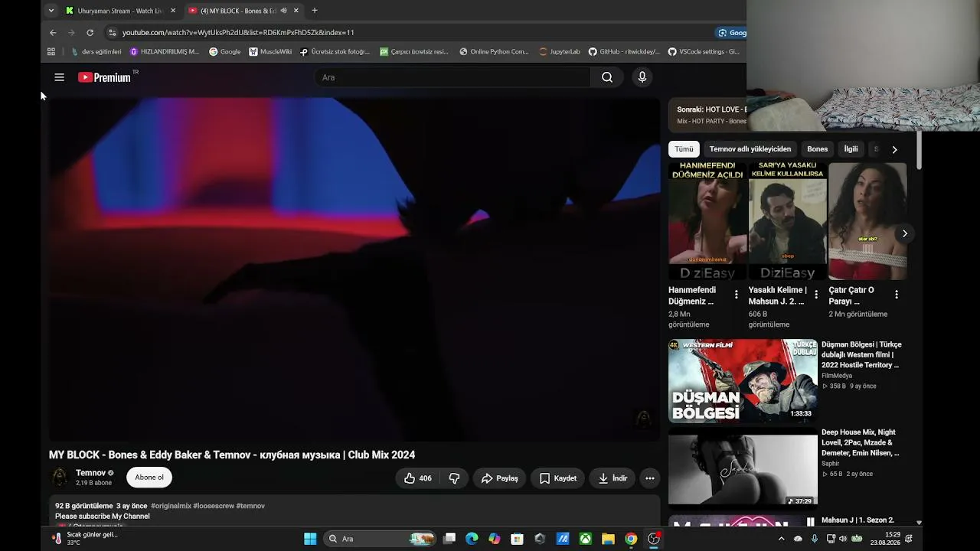Open options for Hanımefendi Düğmeniz short
Screen dimensions: 980x551
[x=737, y=295]
